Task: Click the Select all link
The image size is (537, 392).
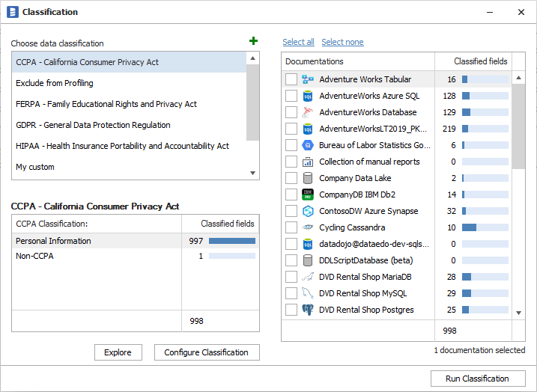Action: pos(298,42)
